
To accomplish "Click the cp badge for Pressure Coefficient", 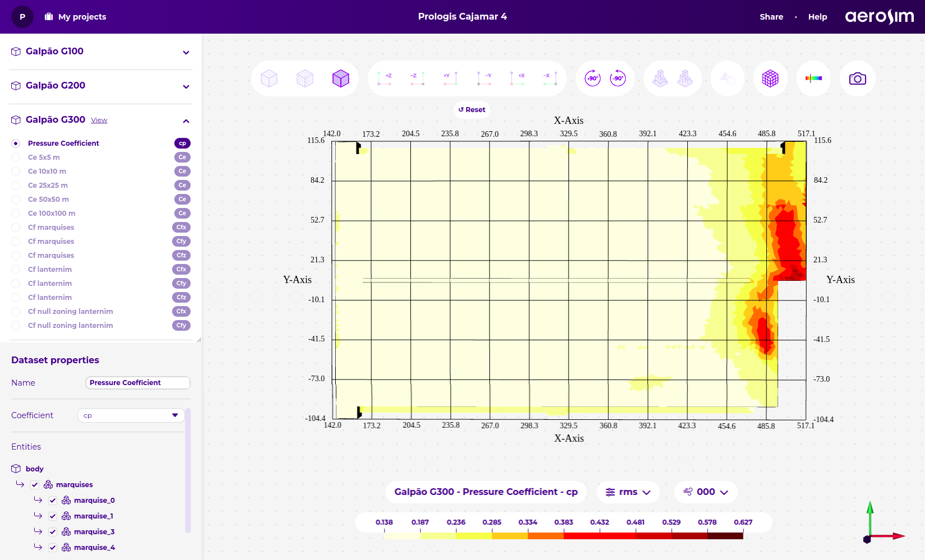I will point(182,144).
